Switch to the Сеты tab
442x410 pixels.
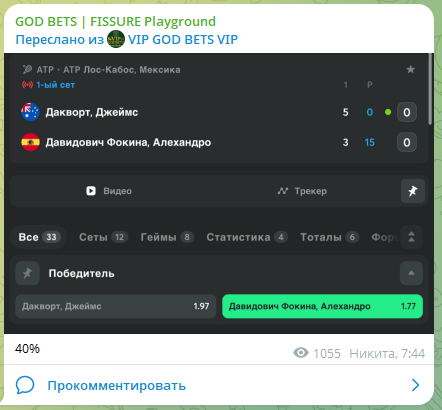tap(103, 237)
